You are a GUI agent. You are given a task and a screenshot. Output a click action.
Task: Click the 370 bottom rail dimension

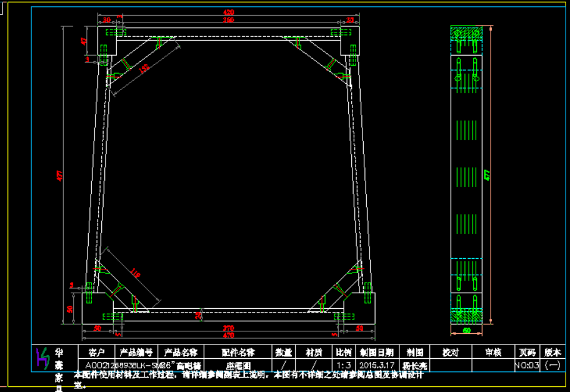pos(229,328)
